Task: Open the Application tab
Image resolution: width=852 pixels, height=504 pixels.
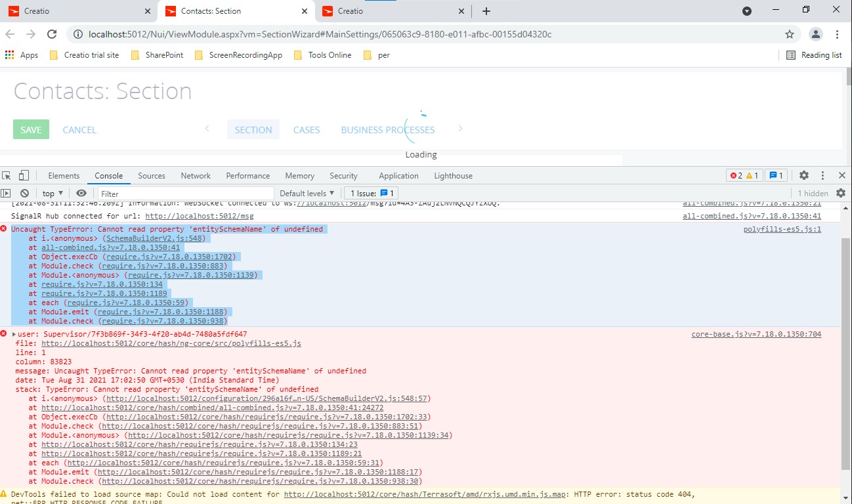Action: [x=398, y=175]
